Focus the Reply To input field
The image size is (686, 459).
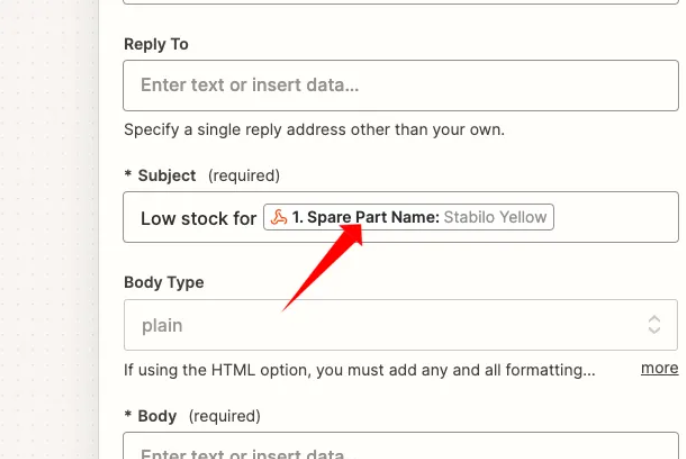(x=401, y=85)
